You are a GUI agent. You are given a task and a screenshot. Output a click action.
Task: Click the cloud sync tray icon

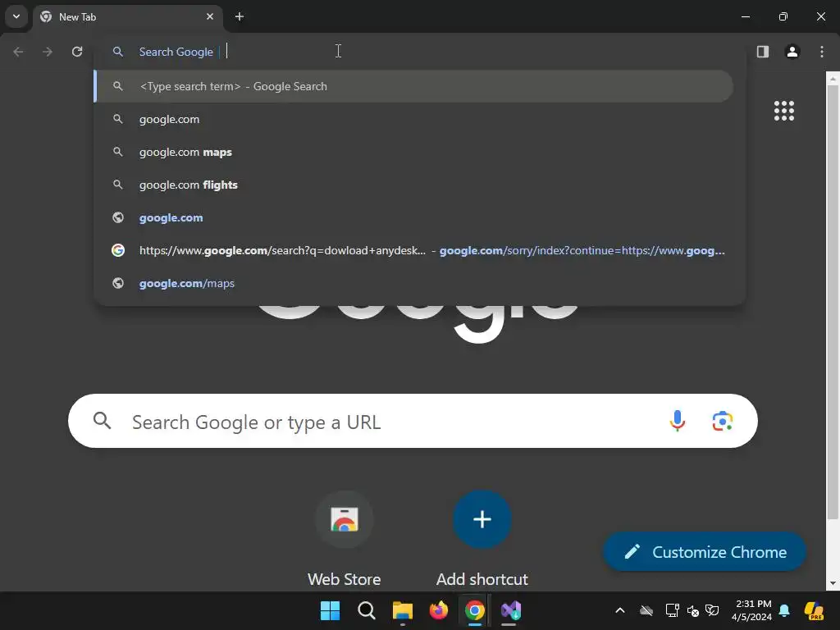pos(646,610)
